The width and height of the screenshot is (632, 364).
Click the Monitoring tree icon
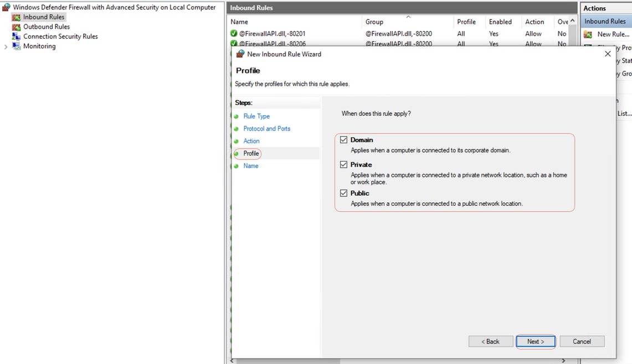[16, 46]
